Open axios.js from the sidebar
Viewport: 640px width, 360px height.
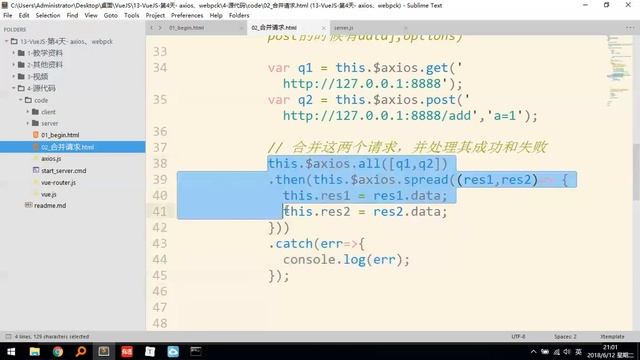pos(51,158)
